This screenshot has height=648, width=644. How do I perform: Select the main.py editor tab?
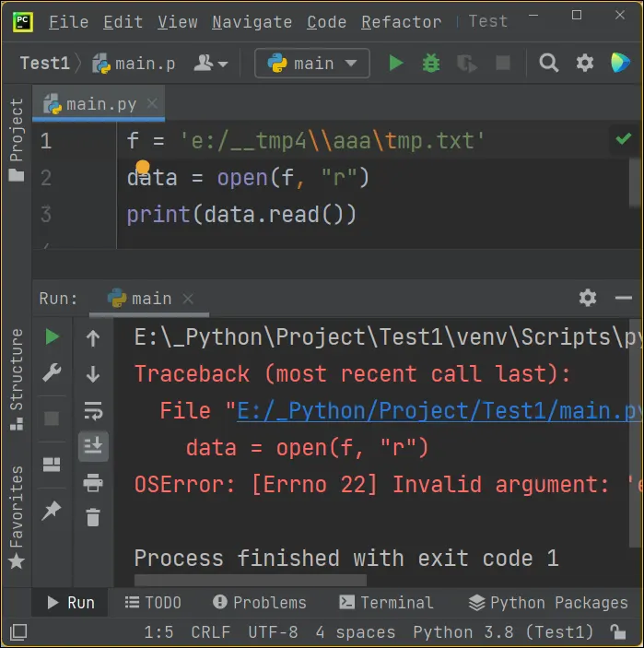point(99,104)
